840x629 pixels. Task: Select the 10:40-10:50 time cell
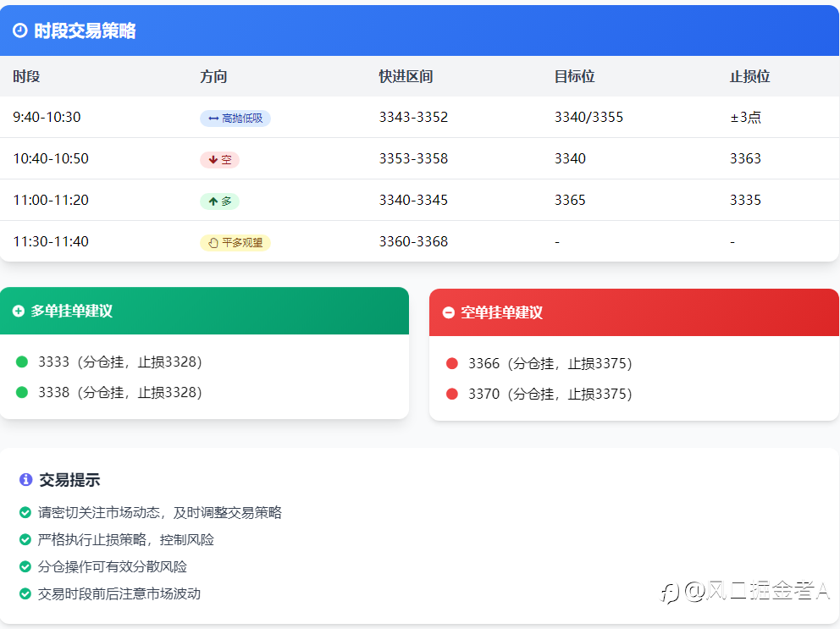click(51, 158)
